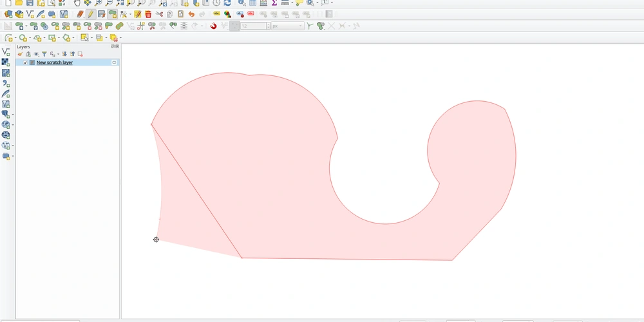Undo the last edit with the orange arrow

click(x=191, y=14)
